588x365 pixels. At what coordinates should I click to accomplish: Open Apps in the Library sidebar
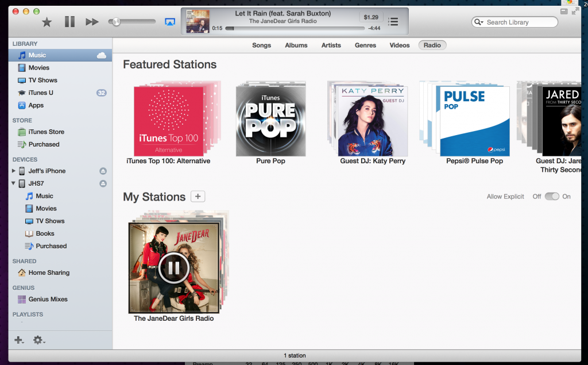(60, 105)
